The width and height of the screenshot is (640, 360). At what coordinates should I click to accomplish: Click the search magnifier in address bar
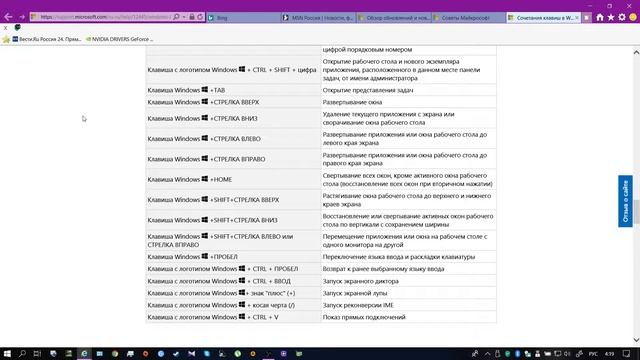(x=176, y=17)
